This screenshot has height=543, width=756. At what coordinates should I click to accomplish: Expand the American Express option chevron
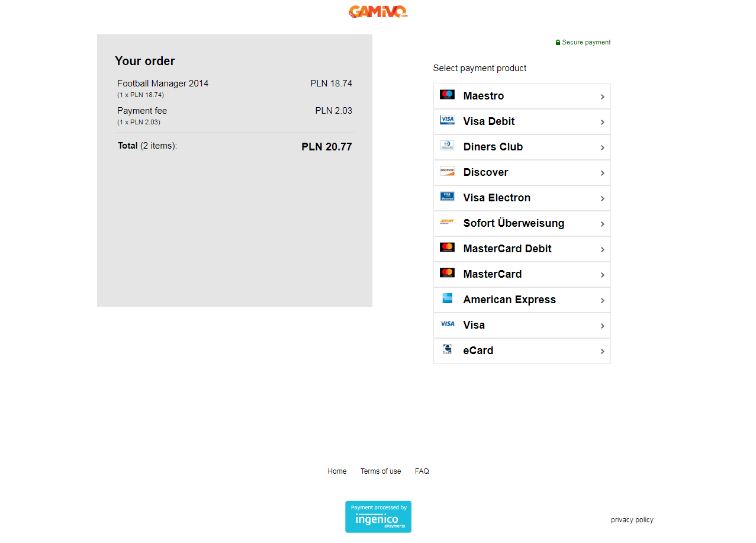tap(602, 300)
